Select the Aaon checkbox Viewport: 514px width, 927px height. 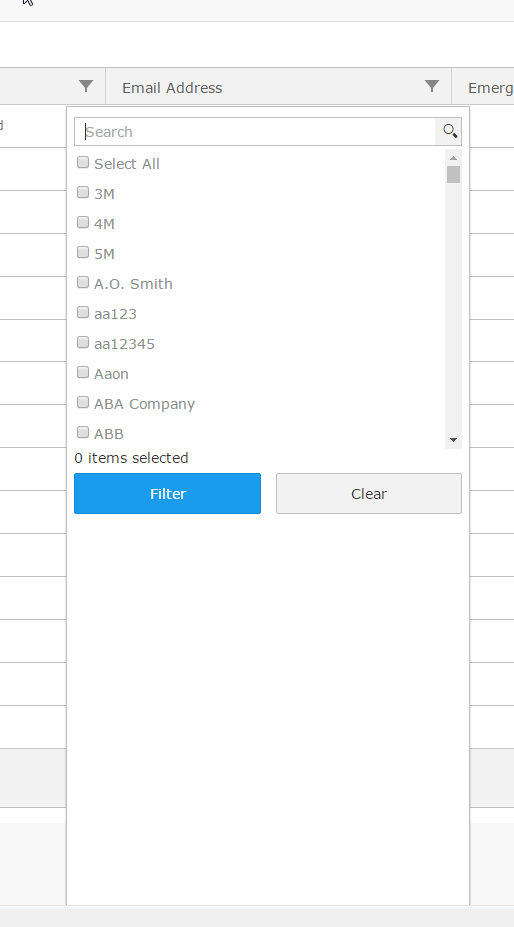pos(83,372)
